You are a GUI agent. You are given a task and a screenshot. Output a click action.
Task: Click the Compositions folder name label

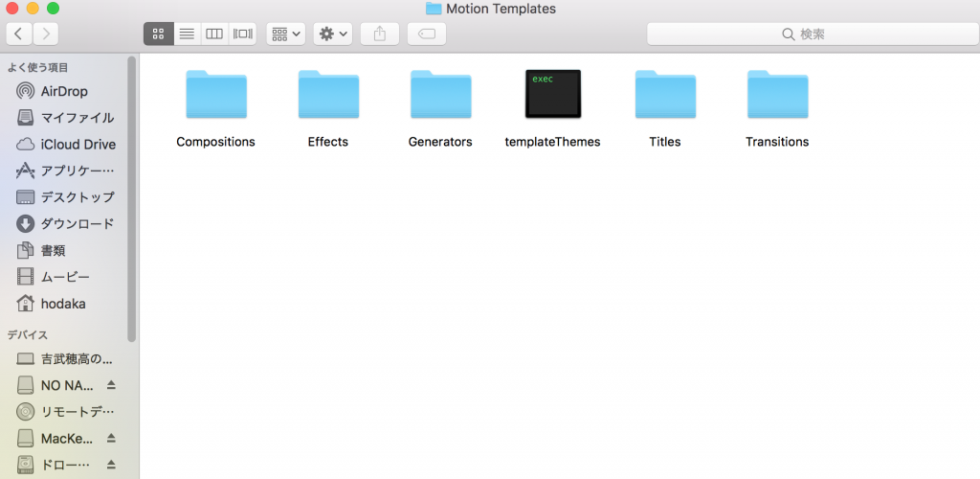point(215,142)
